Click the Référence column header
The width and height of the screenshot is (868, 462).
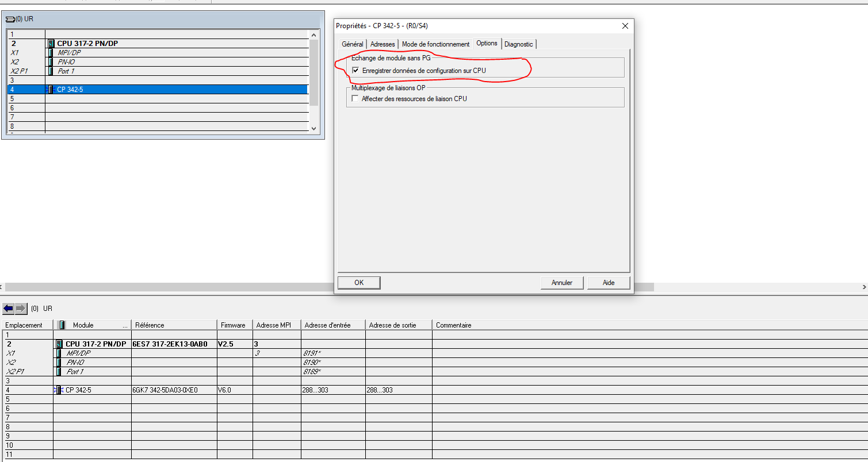pyautogui.click(x=150, y=325)
